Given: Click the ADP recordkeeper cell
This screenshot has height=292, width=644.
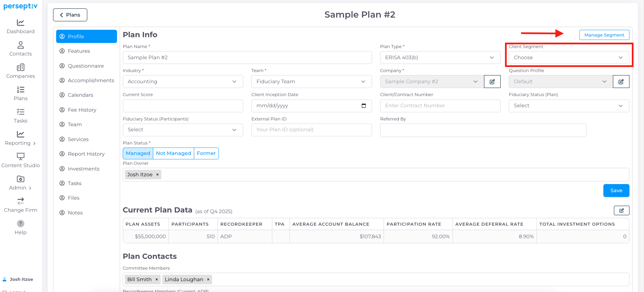Looking at the screenshot, I should pos(245,237).
